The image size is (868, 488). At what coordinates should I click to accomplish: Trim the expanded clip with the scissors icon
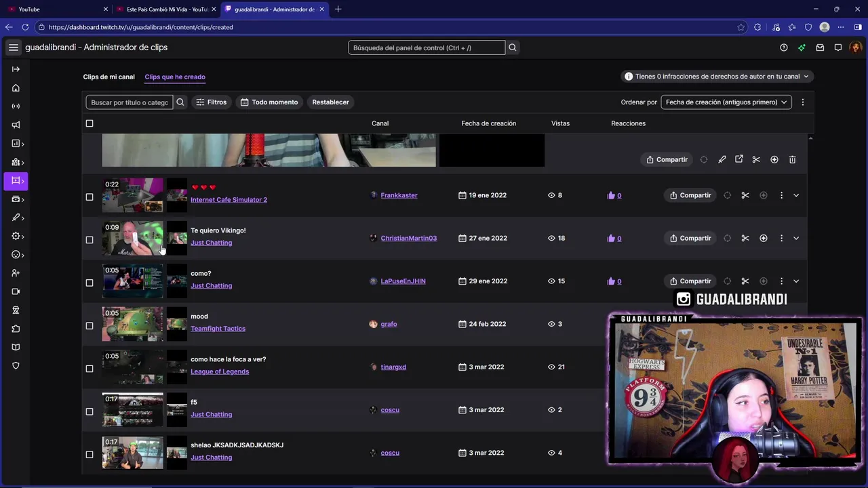coord(756,159)
